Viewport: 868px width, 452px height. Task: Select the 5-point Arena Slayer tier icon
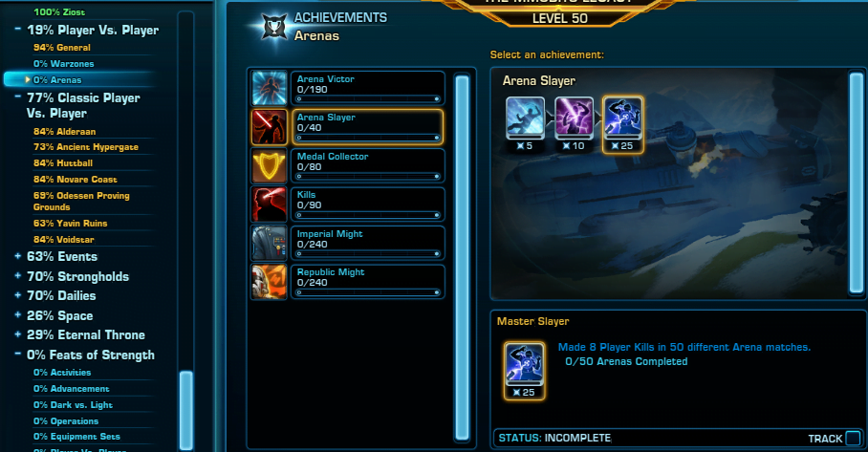click(525, 124)
